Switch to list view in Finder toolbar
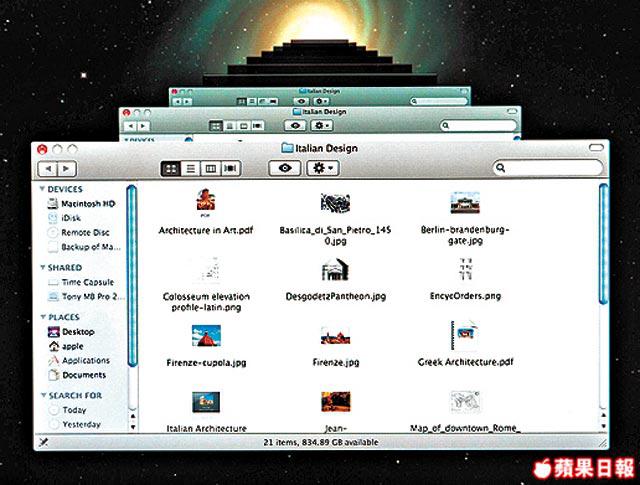 pyautogui.click(x=190, y=168)
